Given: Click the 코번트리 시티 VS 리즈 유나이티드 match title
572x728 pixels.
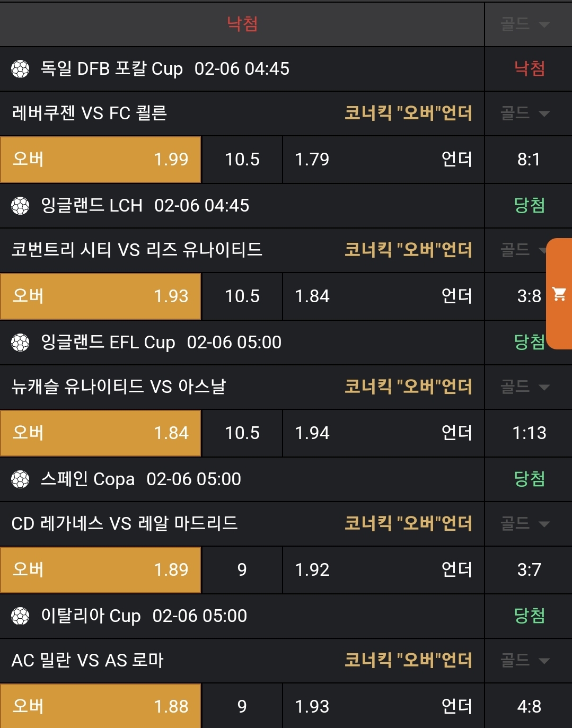Looking at the screenshot, I should pyautogui.click(x=137, y=250).
